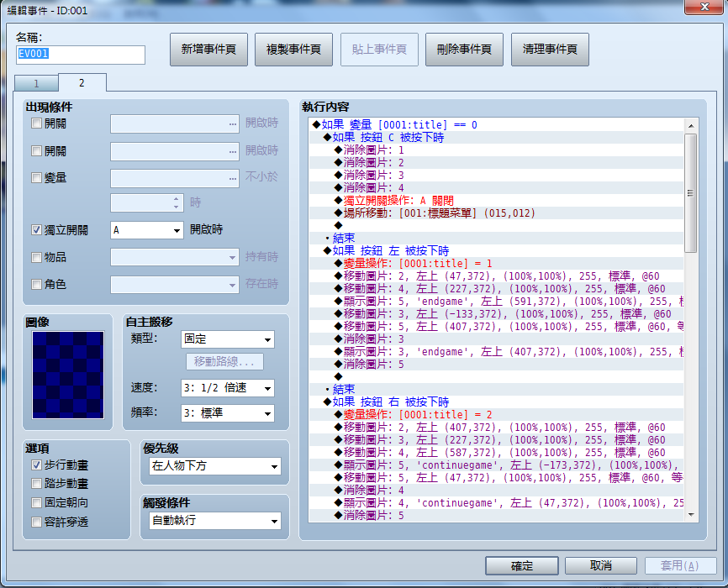This screenshot has height=588, width=728.
Task: Open the 優先級 dropdown showing 在人物下方
Action: pyautogui.click(x=215, y=466)
